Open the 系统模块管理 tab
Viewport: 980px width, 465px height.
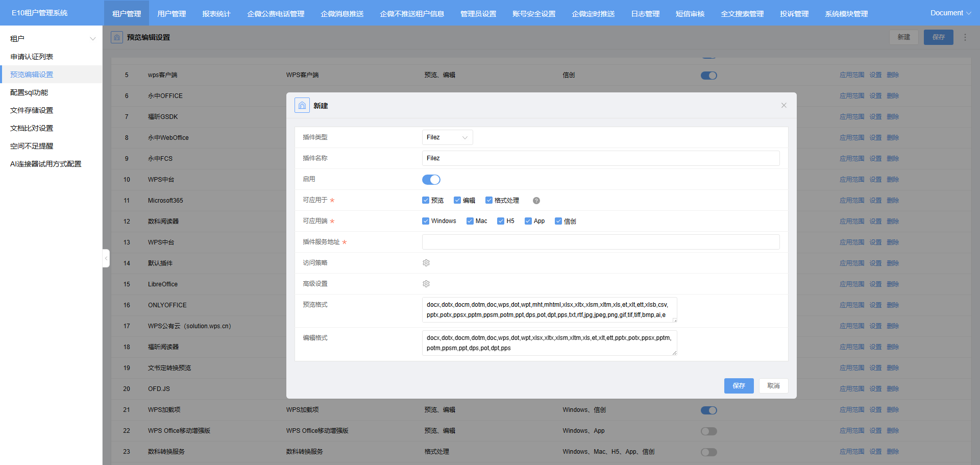[846, 14]
